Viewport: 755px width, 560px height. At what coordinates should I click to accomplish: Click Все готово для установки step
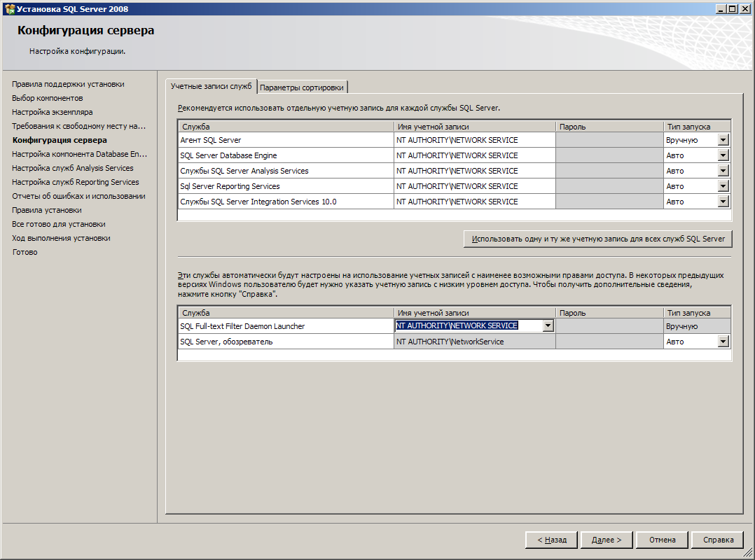tap(59, 224)
